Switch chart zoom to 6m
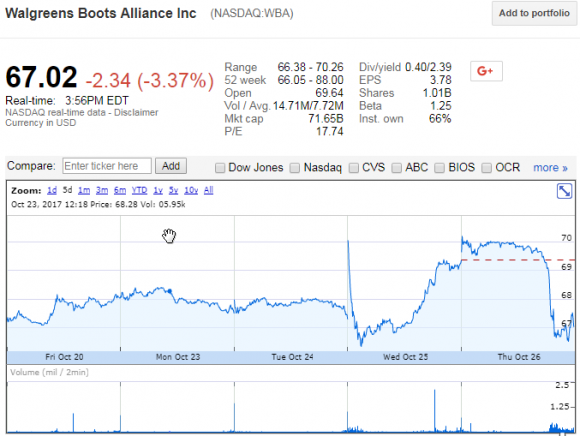 (x=120, y=190)
